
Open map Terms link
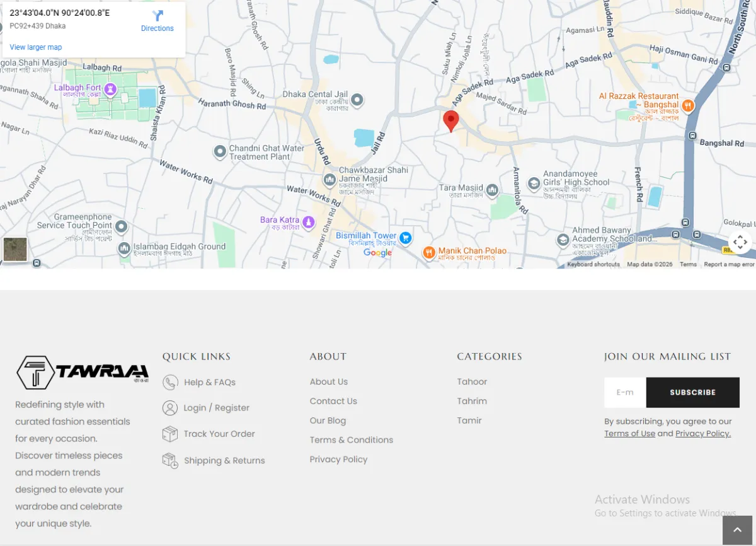[688, 265]
